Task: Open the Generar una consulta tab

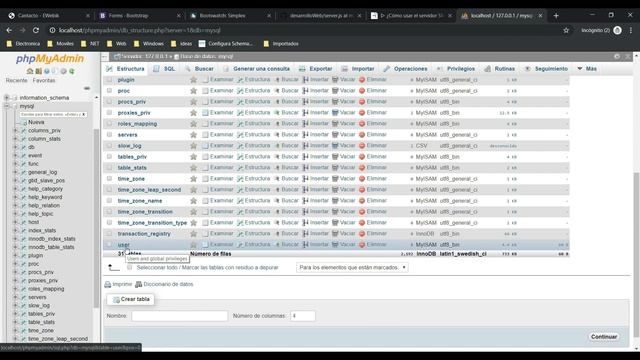Action: pyautogui.click(x=257, y=69)
